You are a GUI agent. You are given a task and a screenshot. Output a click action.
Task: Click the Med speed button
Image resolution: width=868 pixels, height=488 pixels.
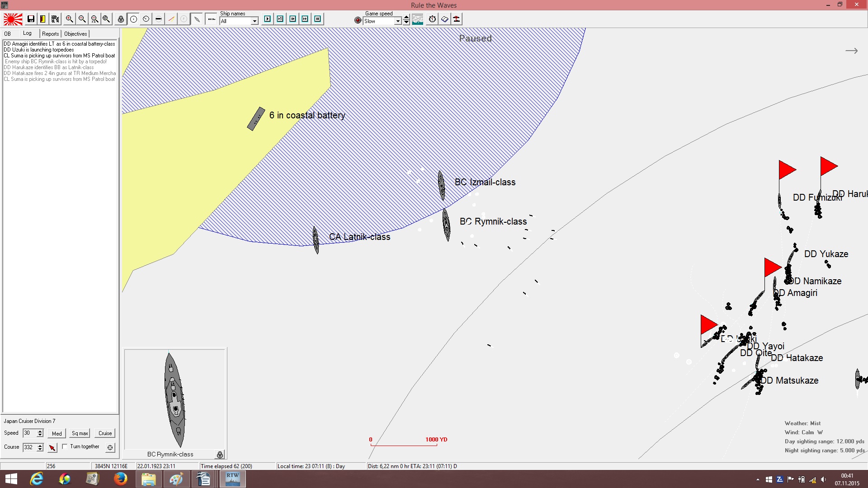coord(57,433)
